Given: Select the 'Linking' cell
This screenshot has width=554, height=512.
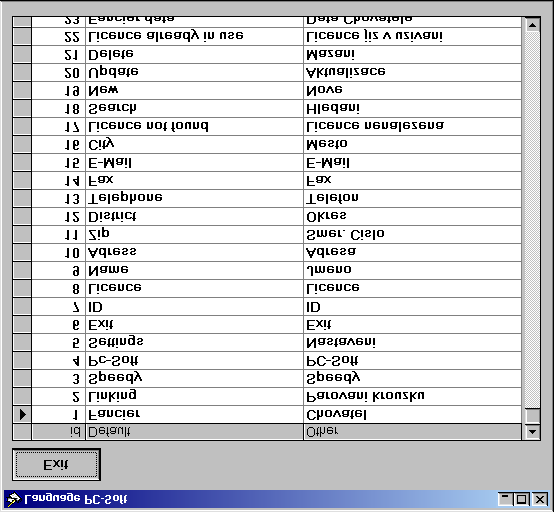Looking at the screenshot, I should click(194, 396).
